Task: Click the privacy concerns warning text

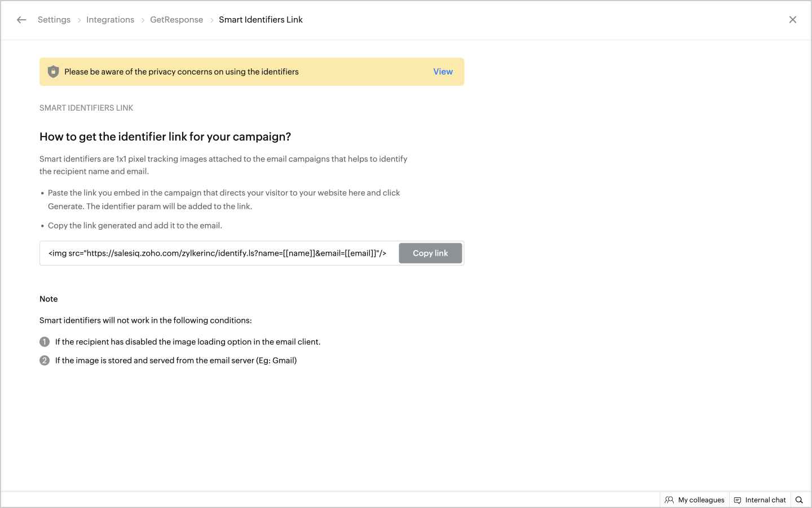Action: pos(182,72)
